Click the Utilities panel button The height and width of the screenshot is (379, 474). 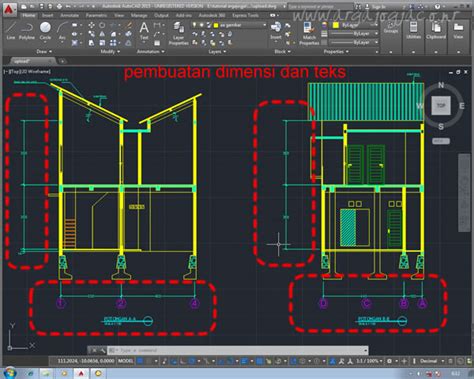(413, 31)
